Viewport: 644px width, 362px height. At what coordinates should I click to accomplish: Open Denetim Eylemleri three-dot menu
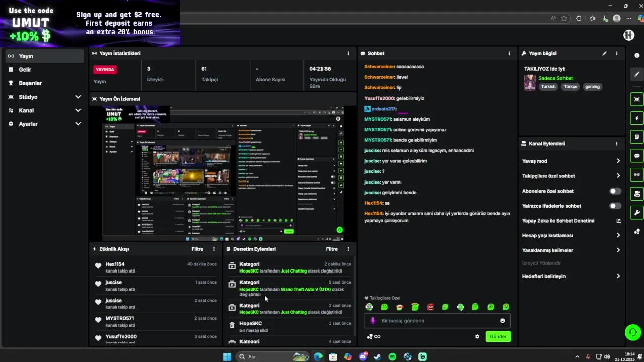[348, 249]
